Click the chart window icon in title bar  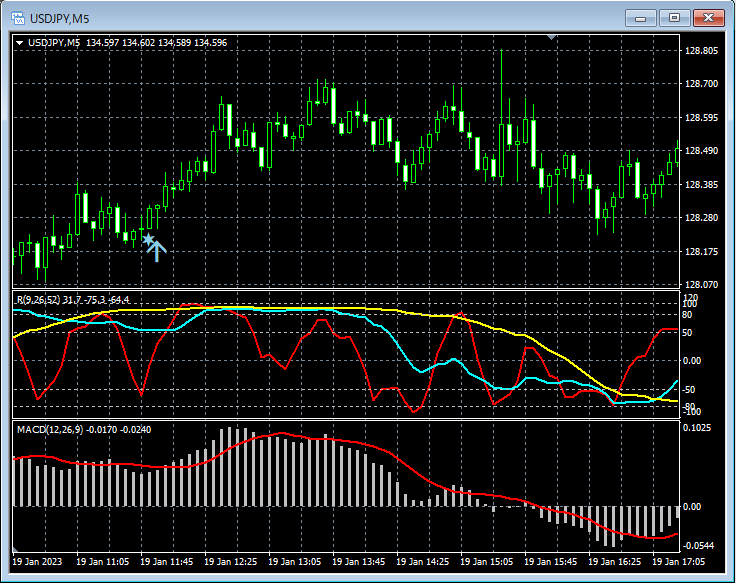pos(17,18)
